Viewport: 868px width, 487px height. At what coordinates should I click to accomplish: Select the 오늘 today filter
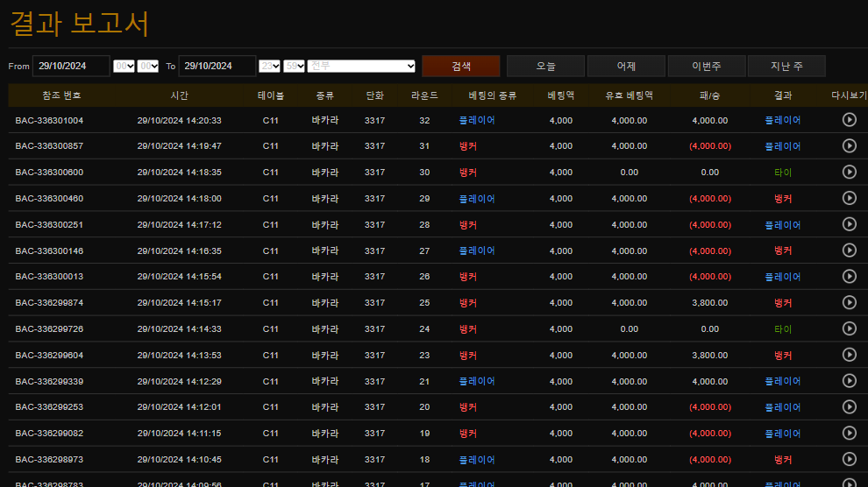click(x=545, y=67)
